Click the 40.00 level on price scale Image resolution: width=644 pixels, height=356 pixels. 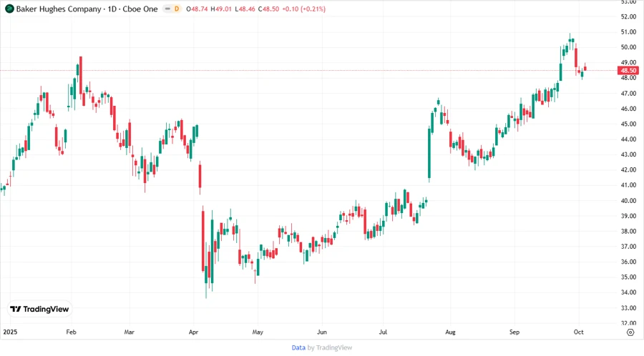[x=629, y=201]
